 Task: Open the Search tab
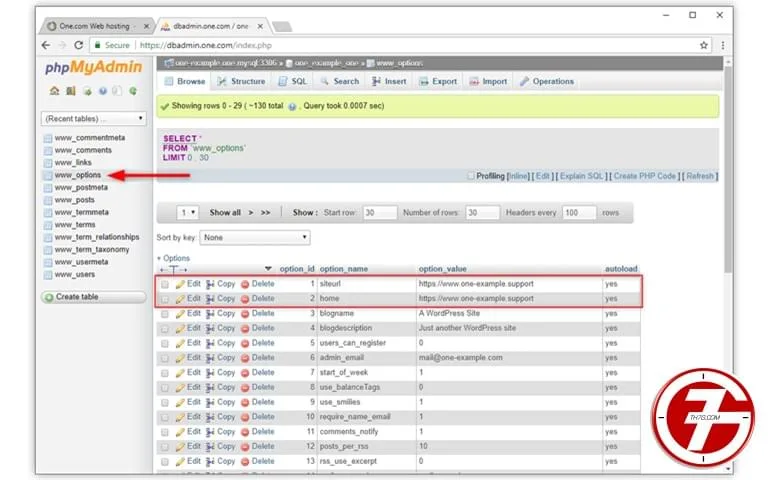(340, 81)
